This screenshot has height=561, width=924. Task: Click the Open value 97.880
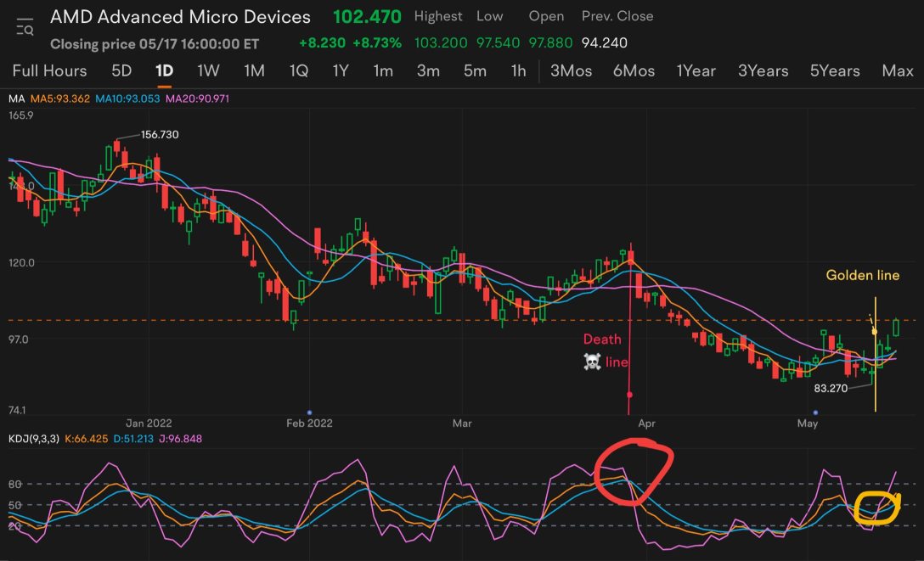550,43
